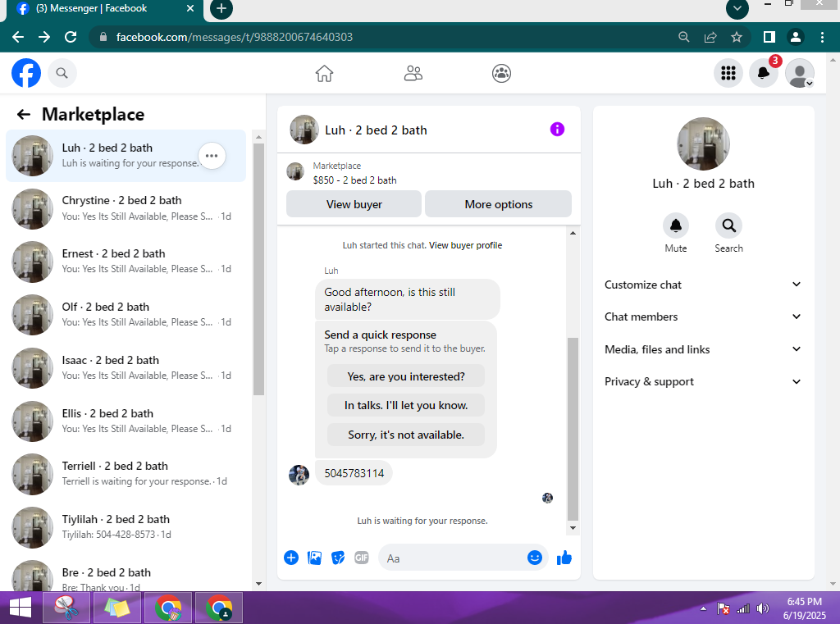Open the Friends icon in top navigation
This screenshot has height=624, width=840.
(x=413, y=73)
